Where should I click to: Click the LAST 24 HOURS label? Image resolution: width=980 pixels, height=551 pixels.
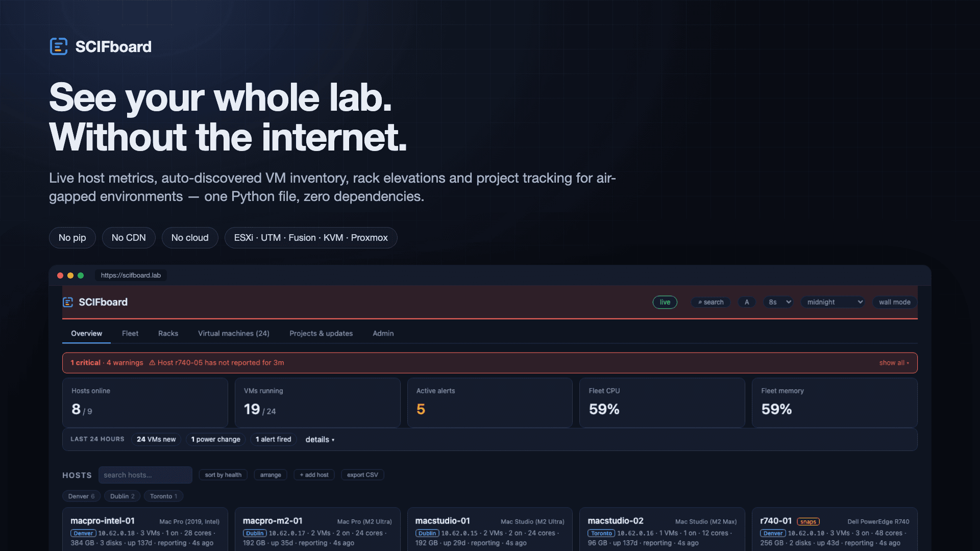[x=97, y=439]
